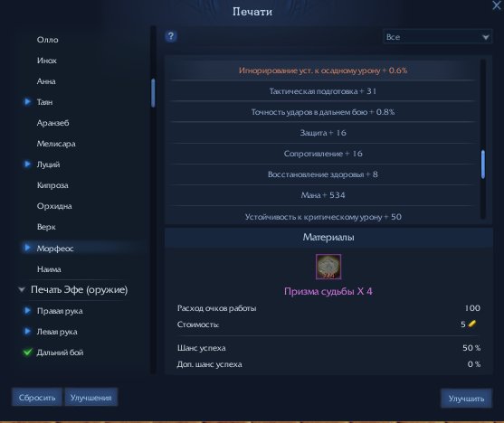Click the left list scrollbar thumb
The width and height of the screenshot is (504, 423).
tap(153, 93)
